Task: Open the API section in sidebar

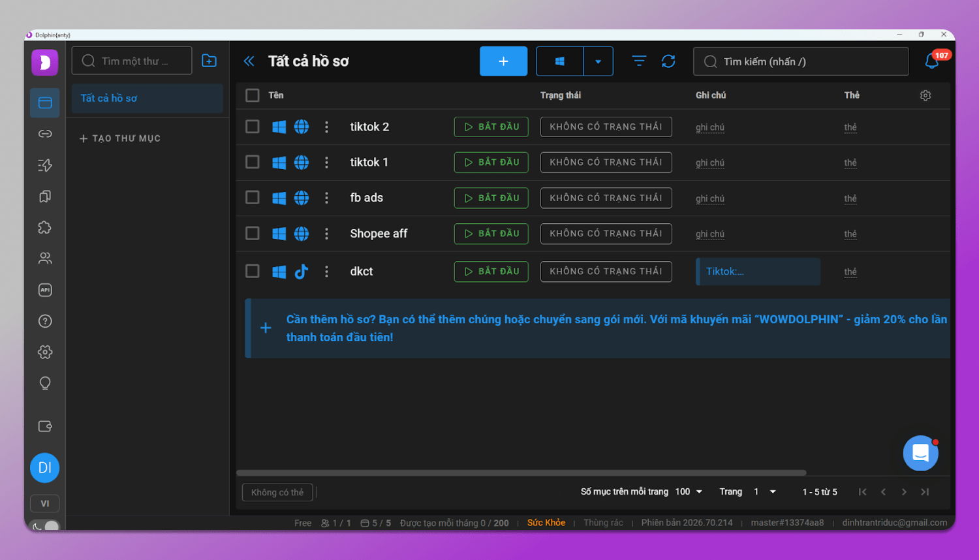Action: (45, 290)
